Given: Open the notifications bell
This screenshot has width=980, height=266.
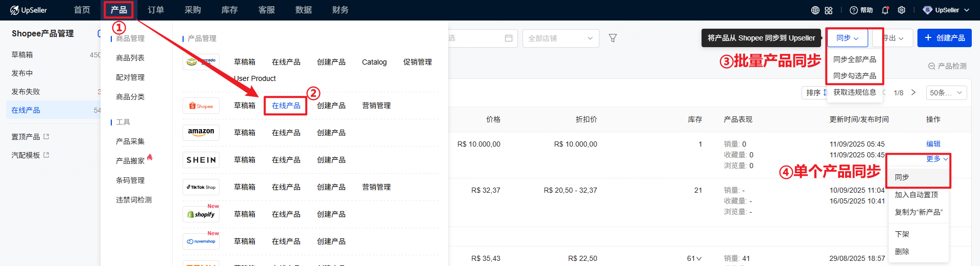Looking at the screenshot, I should (x=885, y=10).
